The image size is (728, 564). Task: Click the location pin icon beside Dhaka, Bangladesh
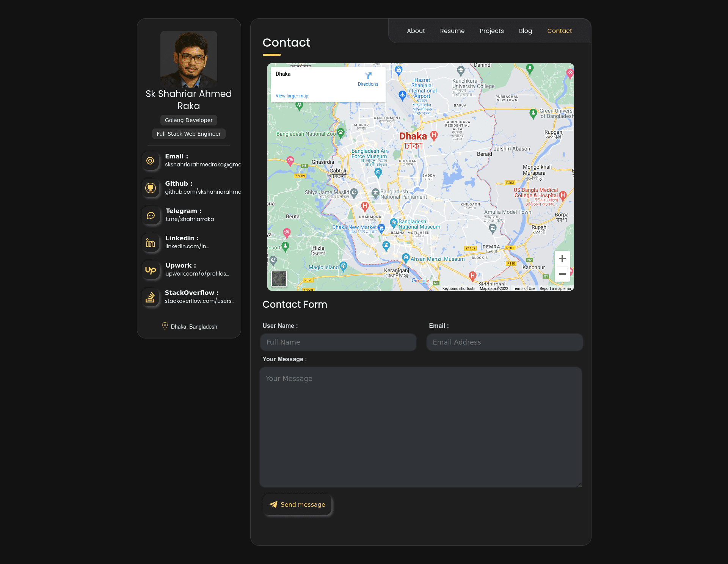click(x=165, y=326)
